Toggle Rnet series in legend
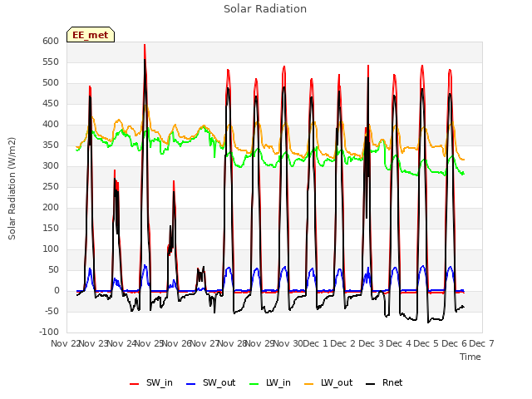The image size is (532, 399). point(384,382)
